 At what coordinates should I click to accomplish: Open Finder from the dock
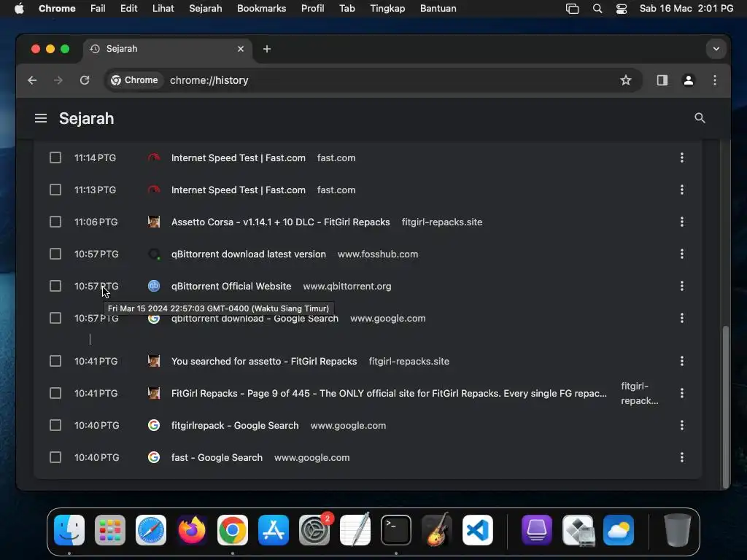coord(69,530)
